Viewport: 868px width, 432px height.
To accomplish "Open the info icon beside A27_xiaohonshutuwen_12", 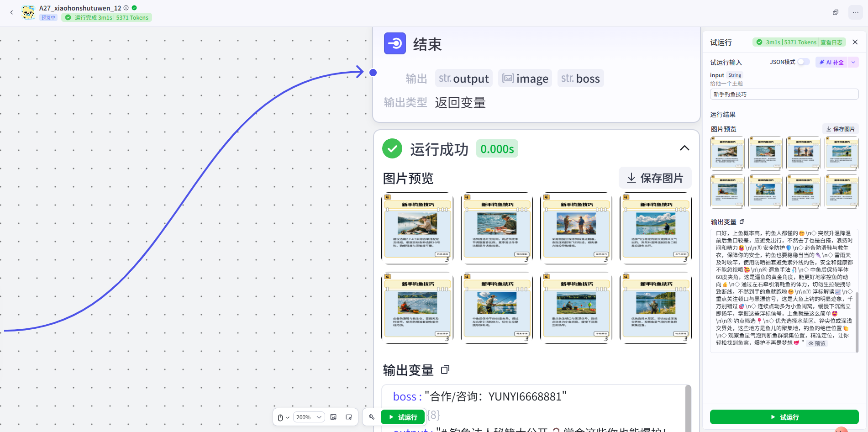I will (126, 8).
